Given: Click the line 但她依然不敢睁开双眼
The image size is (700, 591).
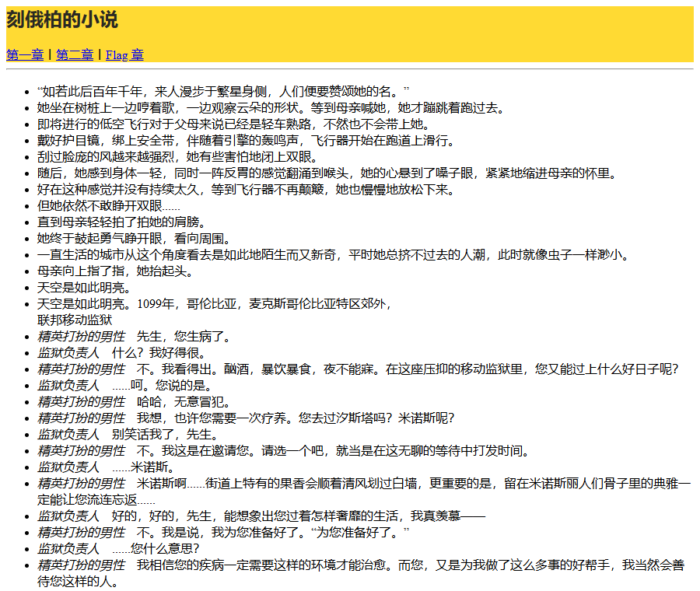Looking at the screenshot, I should click(109, 206).
